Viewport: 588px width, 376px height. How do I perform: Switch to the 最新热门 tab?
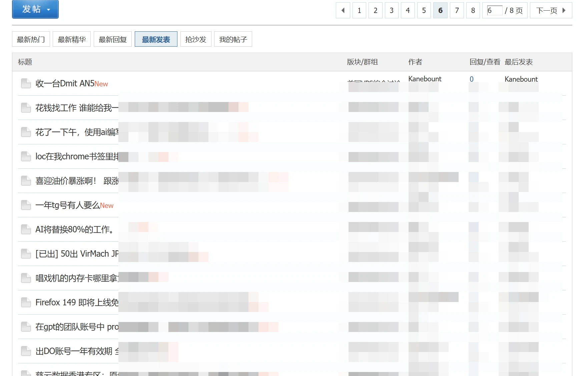tap(31, 39)
